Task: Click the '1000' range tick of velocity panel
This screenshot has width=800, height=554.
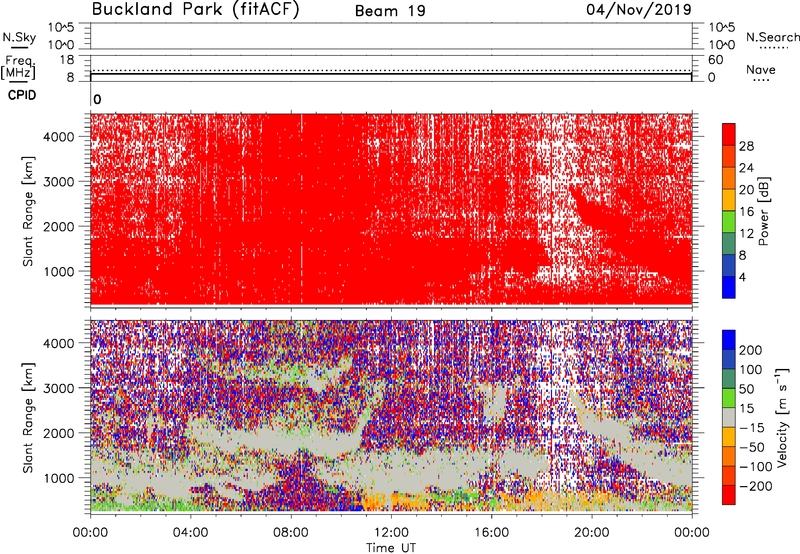Action: [59, 478]
